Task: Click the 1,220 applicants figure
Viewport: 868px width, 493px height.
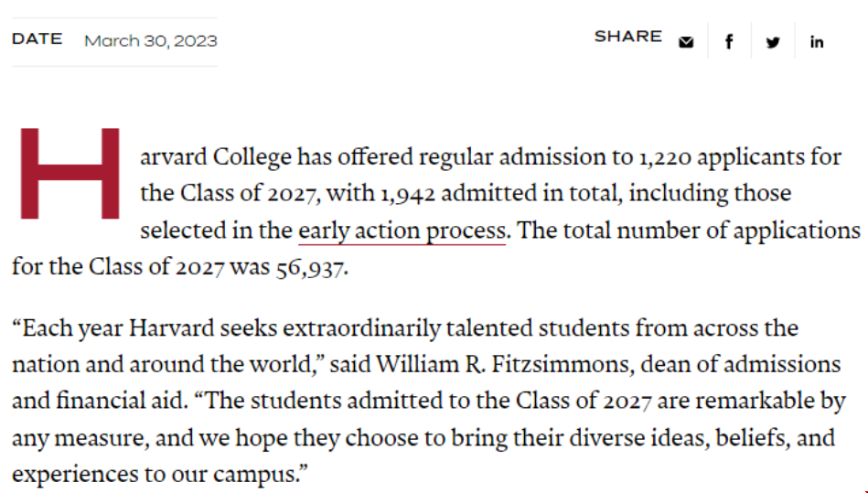Action: point(665,157)
